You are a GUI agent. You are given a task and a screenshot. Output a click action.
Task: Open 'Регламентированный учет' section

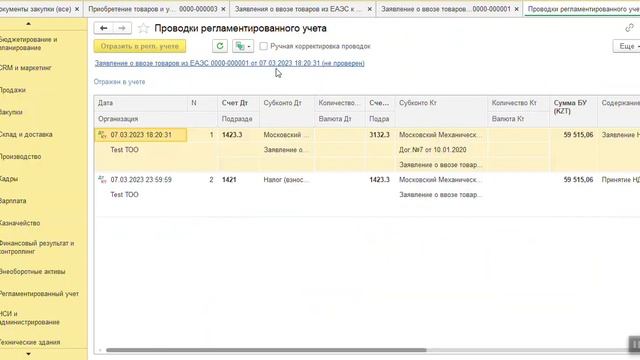(x=39, y=294)
